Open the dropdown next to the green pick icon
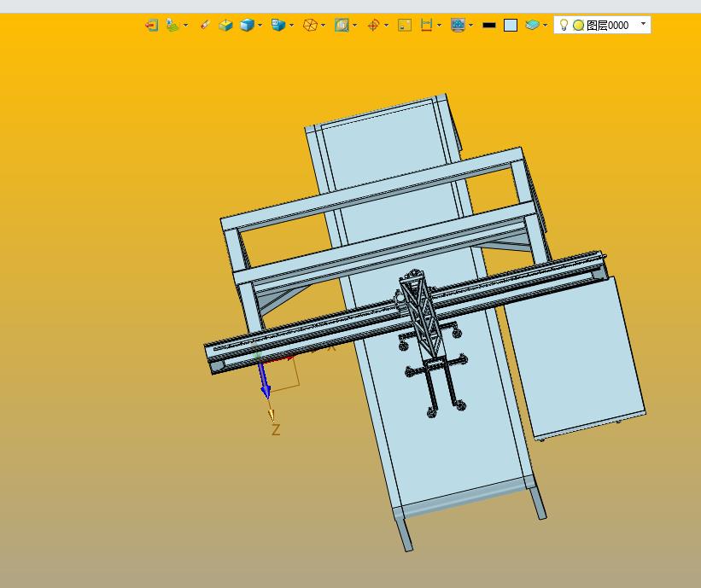701x588 pixels. coord(186,26)
